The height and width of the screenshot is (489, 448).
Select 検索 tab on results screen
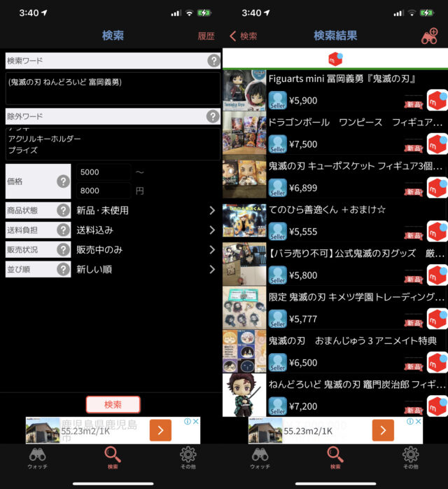pyautogui.click(x=335, y=457)
